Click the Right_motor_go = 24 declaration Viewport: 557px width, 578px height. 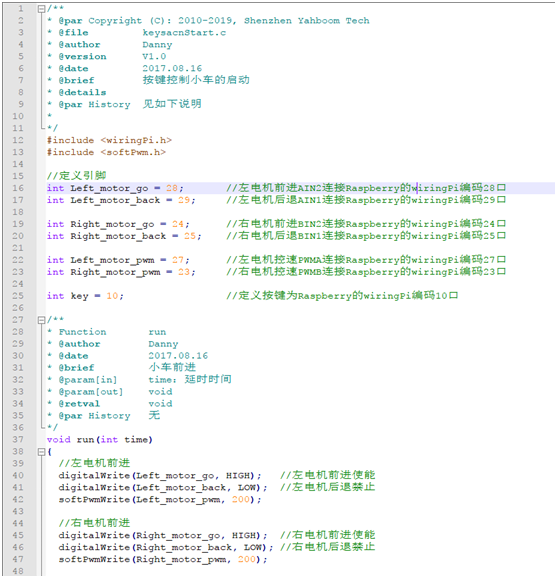pos(118,224)
